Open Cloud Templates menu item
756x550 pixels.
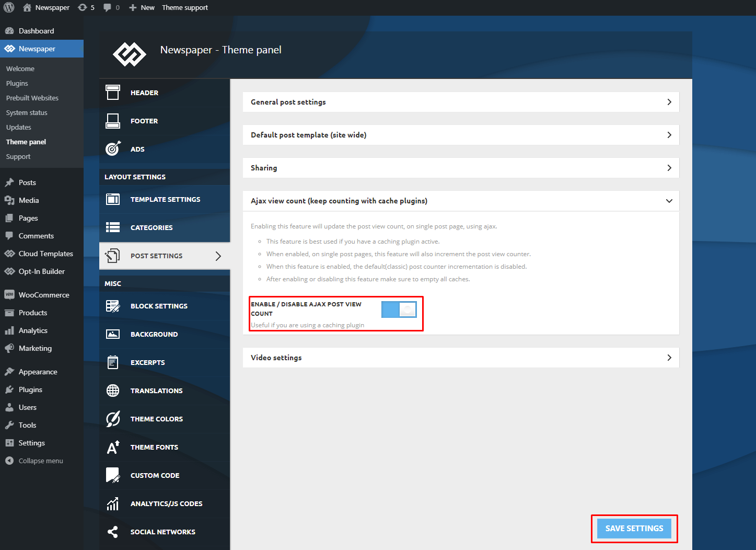click(x=42, y=254)
